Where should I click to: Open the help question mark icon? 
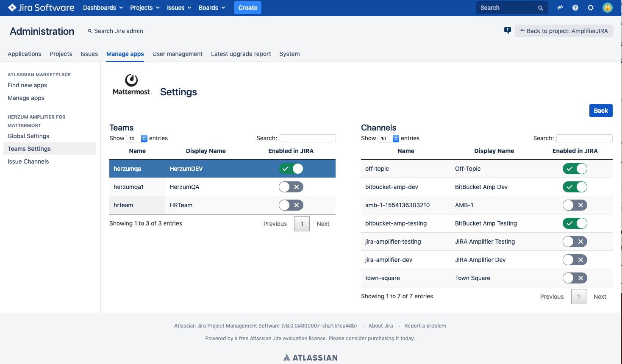pyautogui.click(x=575, y=8)
